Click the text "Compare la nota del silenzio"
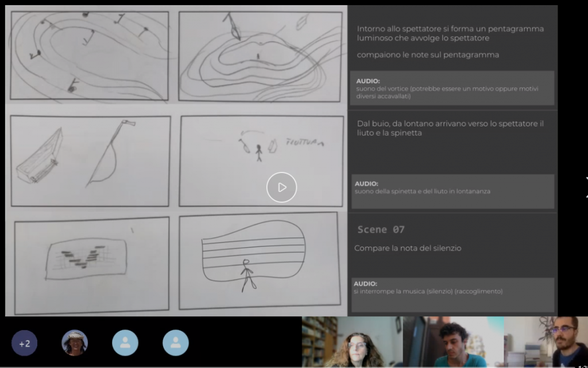The height and width of the screenshot is (368, 588). point(408,248)
